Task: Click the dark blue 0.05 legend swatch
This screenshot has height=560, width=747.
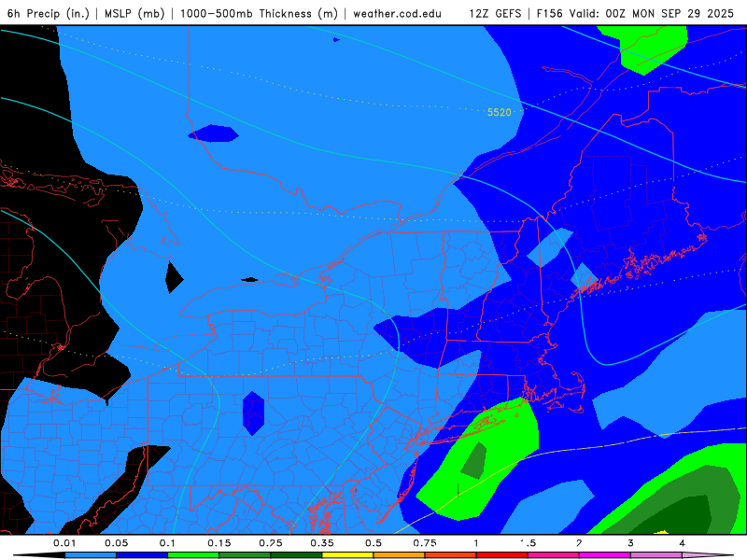Action: (142, 555)
